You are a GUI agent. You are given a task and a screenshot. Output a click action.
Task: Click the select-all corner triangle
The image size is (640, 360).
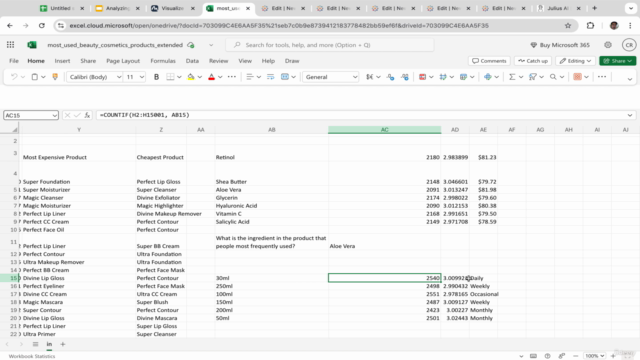[x=15, y=130]
